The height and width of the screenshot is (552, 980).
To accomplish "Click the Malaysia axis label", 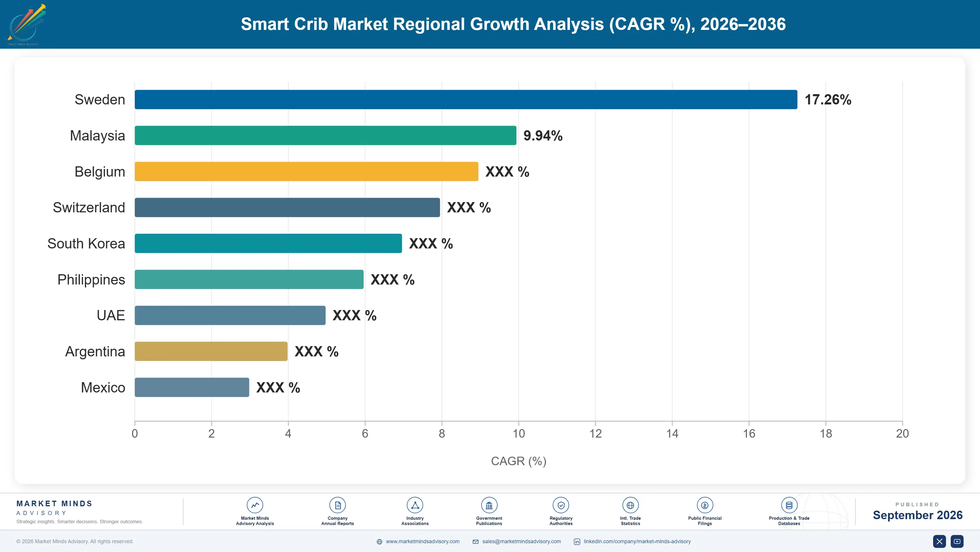I will 97,136.
